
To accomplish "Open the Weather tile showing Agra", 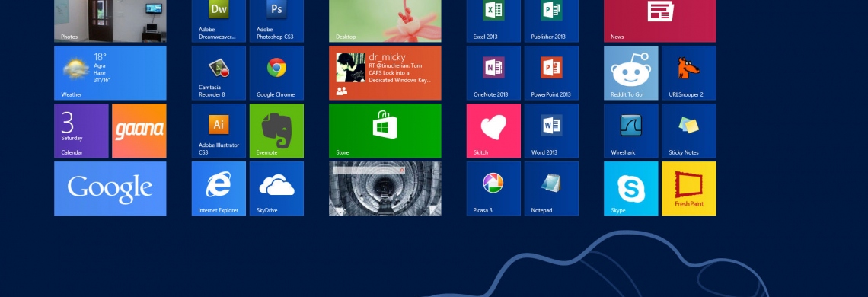I will click(x=110, y=72).
